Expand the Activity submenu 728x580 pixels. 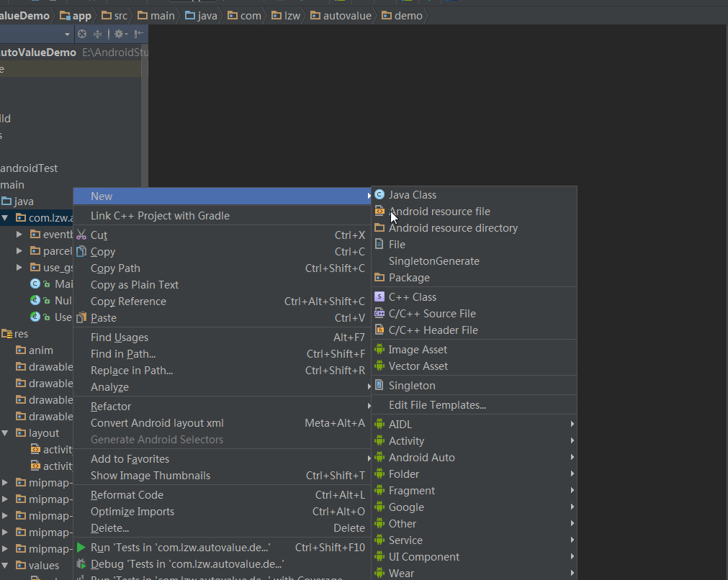pyautogui.click(x=474, y=441)
